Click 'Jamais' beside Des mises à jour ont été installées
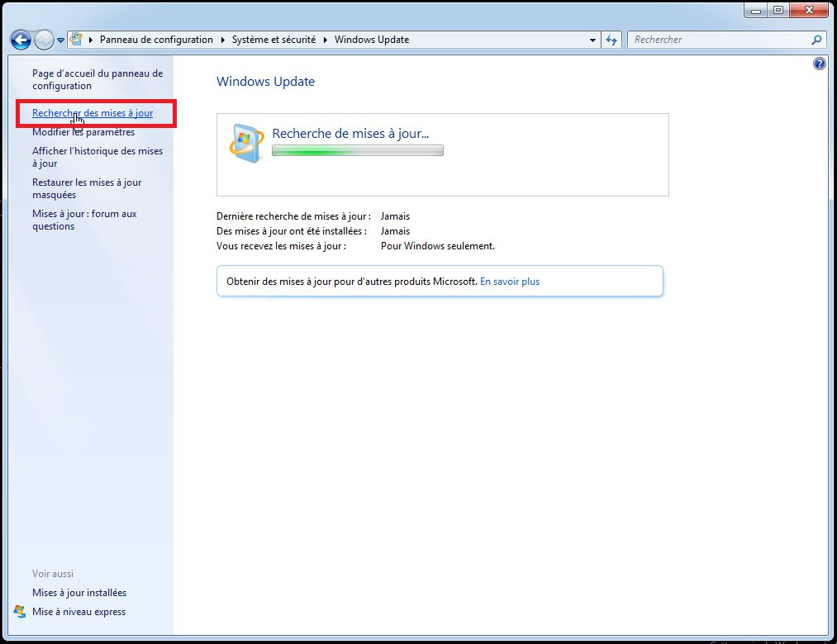 (x=395, y=231)
